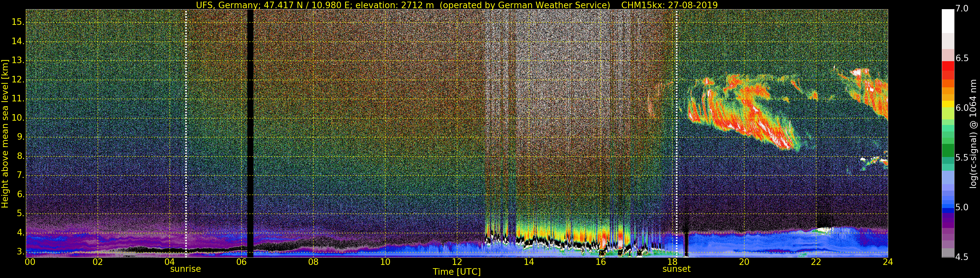The image size is (980, 278).
Task: Click the height tick label "14."
Action: [x=18, y=42]
